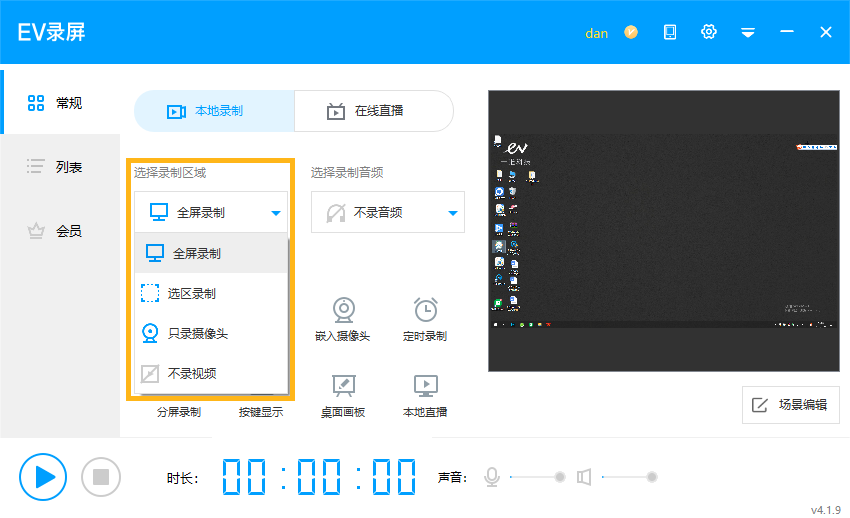This screenshot has width=850, height=518.
Task: Click the dan username
Action: [x=596, y=34]
